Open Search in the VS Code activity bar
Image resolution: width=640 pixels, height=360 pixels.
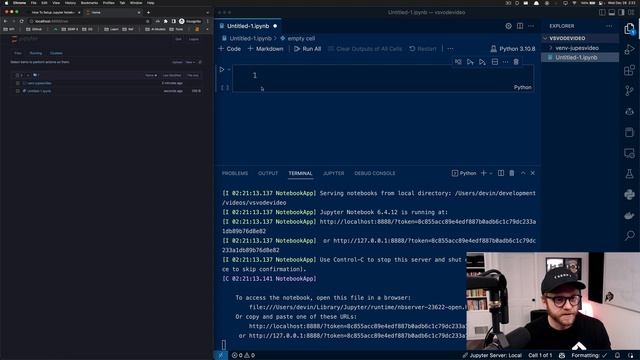pos(629,236)
